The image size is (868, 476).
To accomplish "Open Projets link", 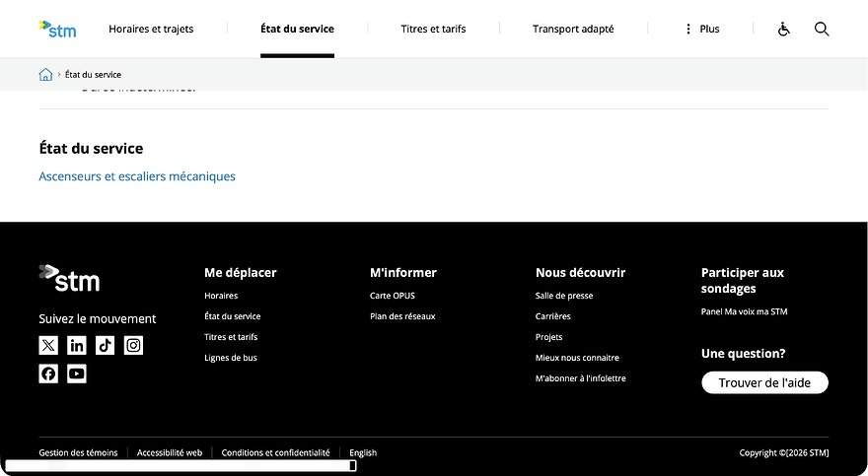I will click(548, 337).
